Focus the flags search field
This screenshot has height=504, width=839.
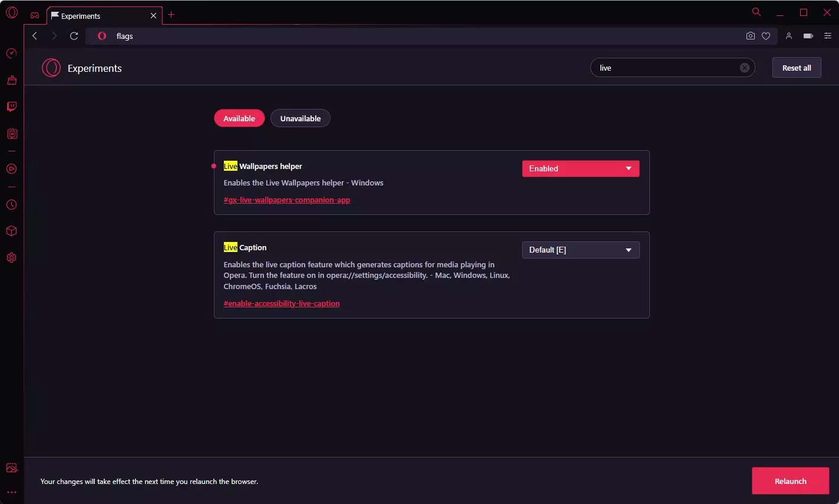[672, 68]
